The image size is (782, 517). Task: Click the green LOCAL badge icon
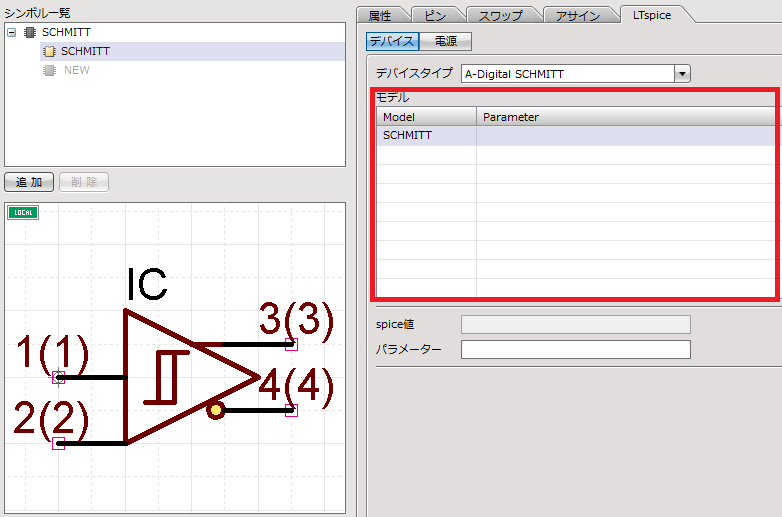[22, 212]
